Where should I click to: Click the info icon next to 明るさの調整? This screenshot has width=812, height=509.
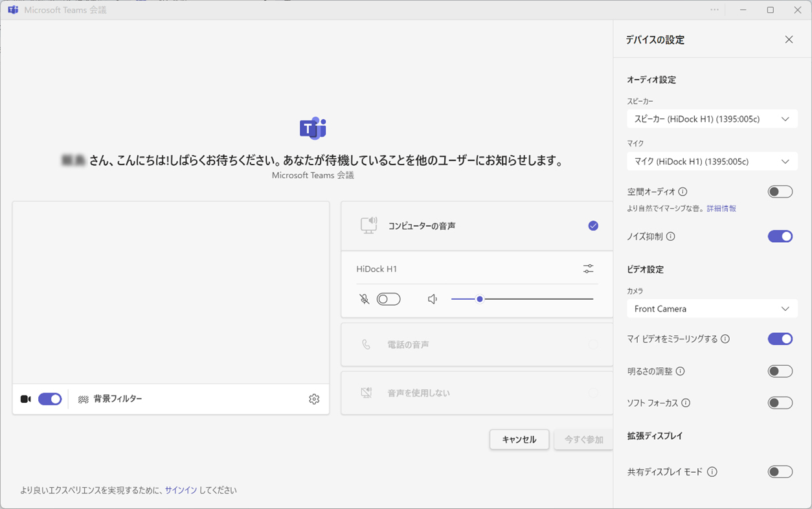point(680,371)
